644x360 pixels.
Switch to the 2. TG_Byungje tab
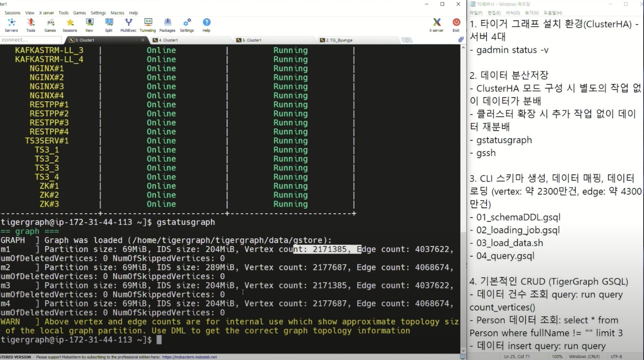click(x=339, y=40)
